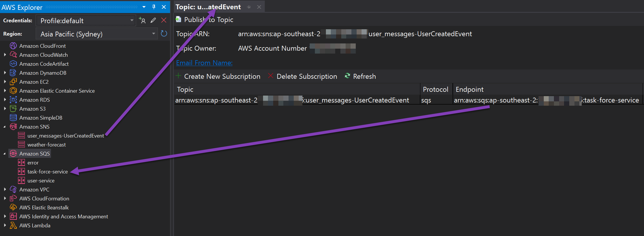Open the Credentials profile dropdown
Viewport: 644px width, 236px height.
coord(132,21)
